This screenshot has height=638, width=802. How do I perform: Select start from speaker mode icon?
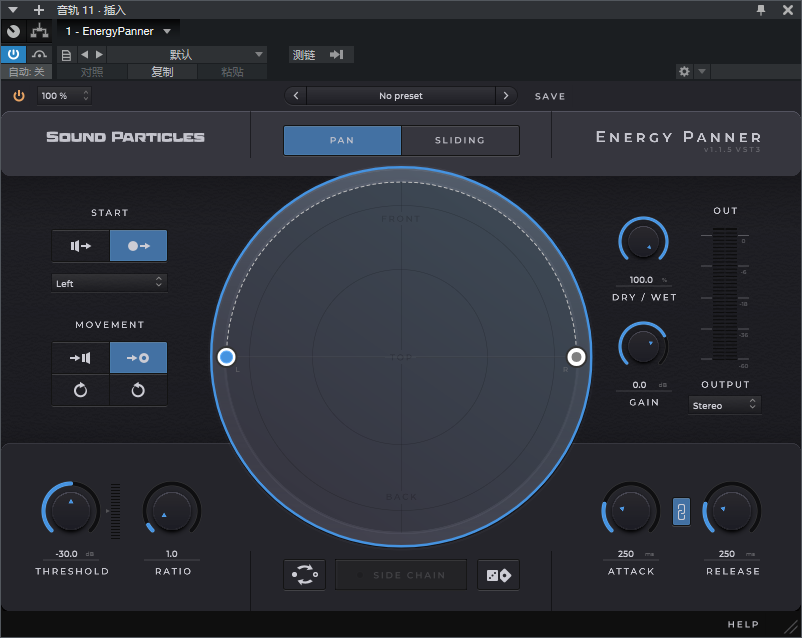click(81, 246)
